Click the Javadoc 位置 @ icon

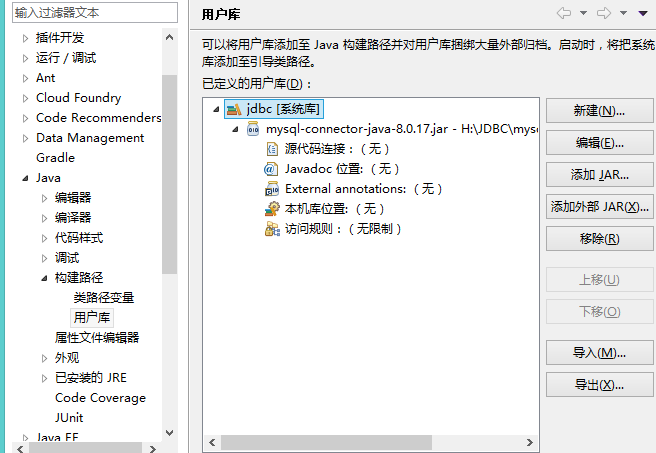click(270, 169)
